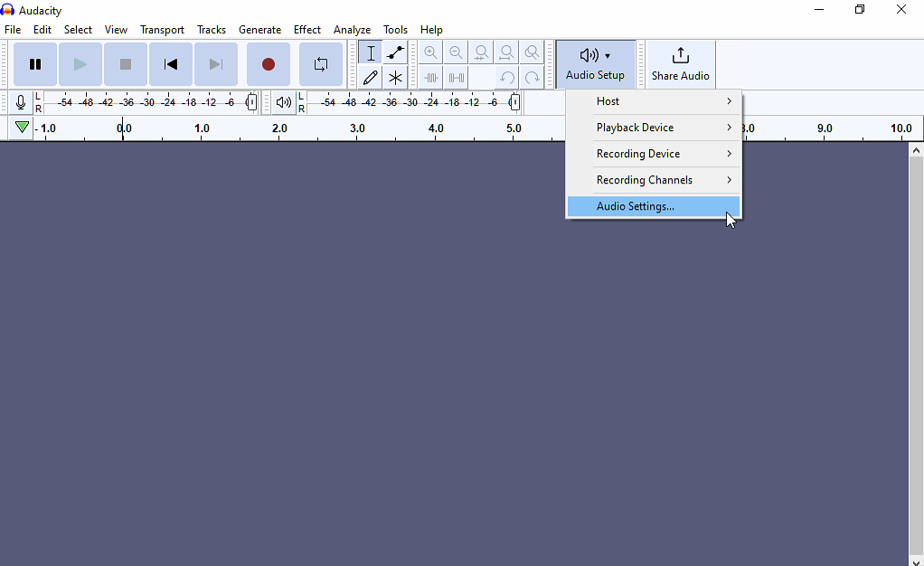Click the Undo arrow icon

507,77
